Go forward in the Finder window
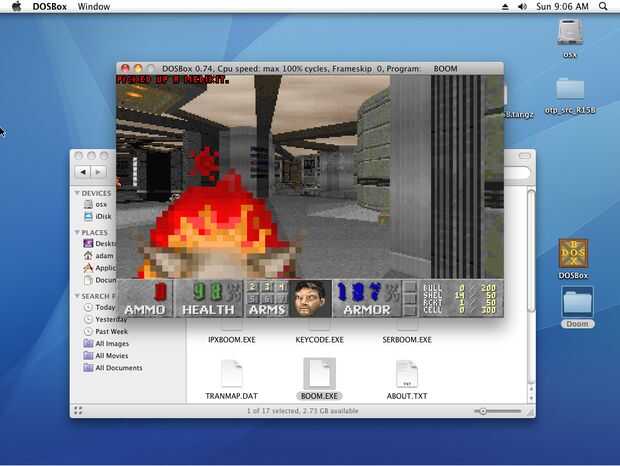 [x=98, y=172]
